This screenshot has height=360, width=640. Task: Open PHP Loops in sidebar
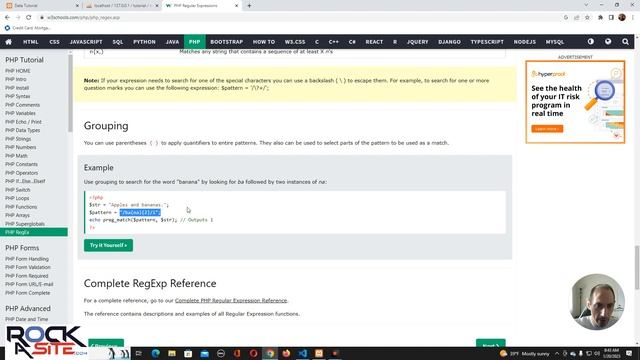[17, 198]
